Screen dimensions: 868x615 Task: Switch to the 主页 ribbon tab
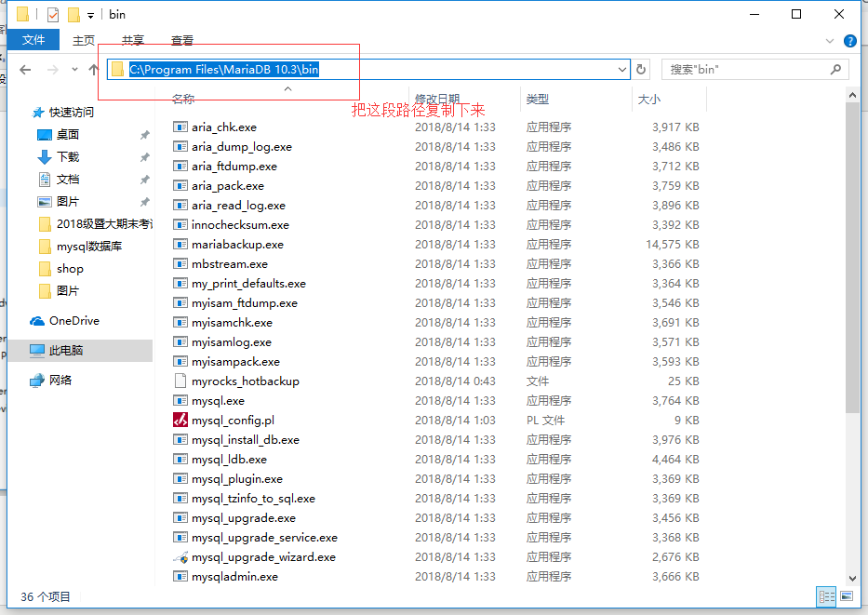click(84, 40)
